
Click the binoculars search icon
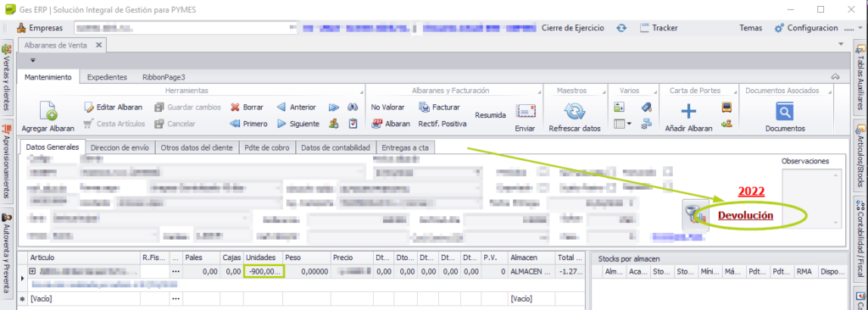pos(353,108)
